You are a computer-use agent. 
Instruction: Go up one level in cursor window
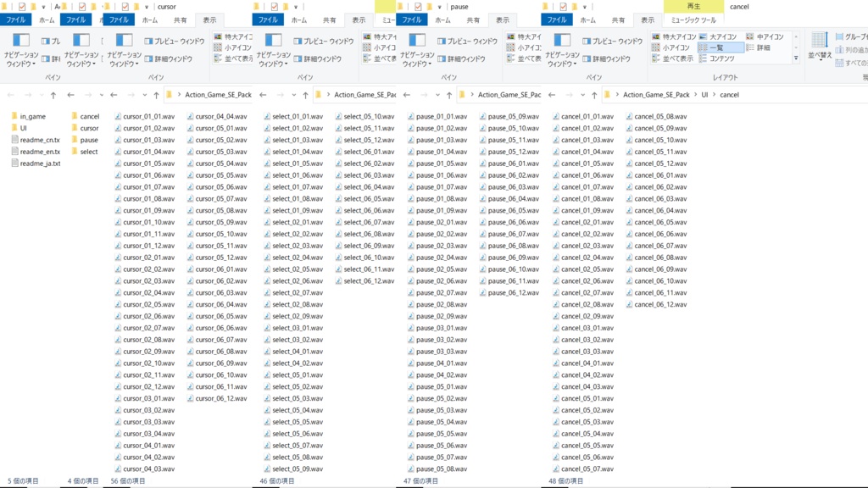coord(156,95)
